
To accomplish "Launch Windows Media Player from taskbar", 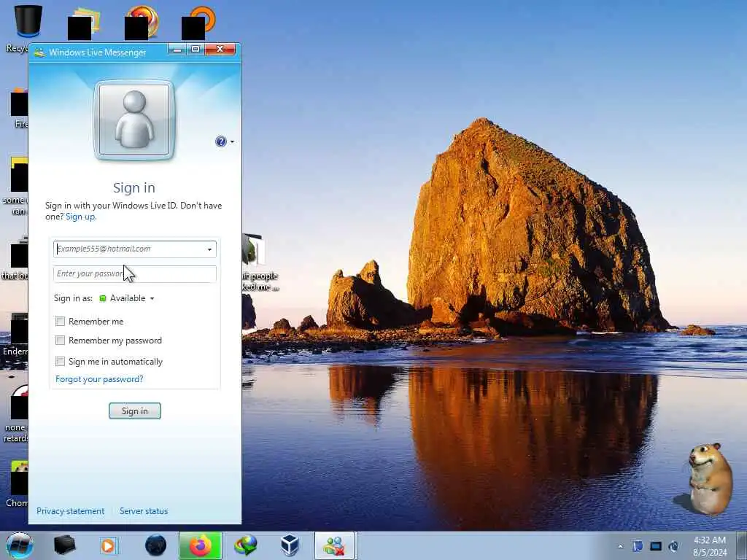I will pos(108,545).
